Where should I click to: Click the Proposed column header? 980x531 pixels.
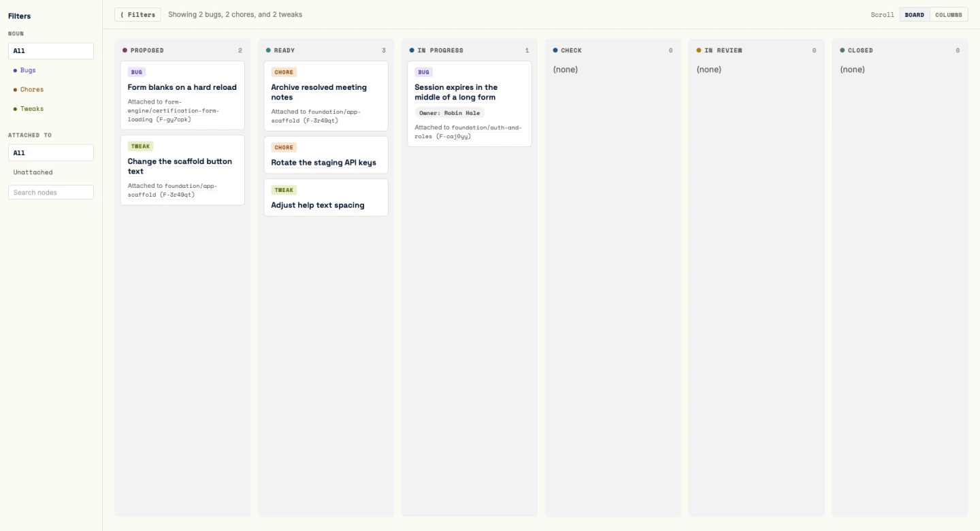pyautogui.click(x=182, y=50)
